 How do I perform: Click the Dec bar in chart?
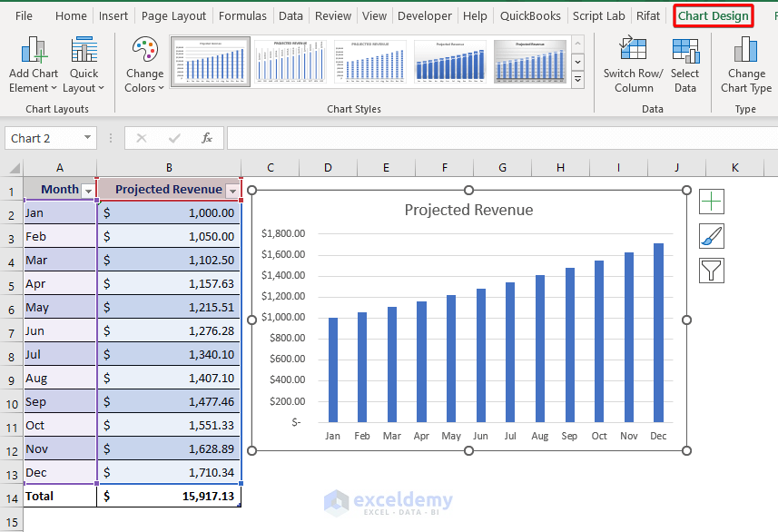coord(658,332)
